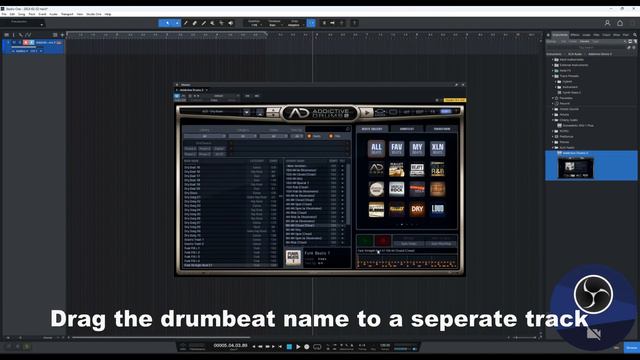Image resolution: width=640 pixels, height=360 pixels.
Task: Select Addictive Drums 2 in browser tree
Action: point(576,153)
